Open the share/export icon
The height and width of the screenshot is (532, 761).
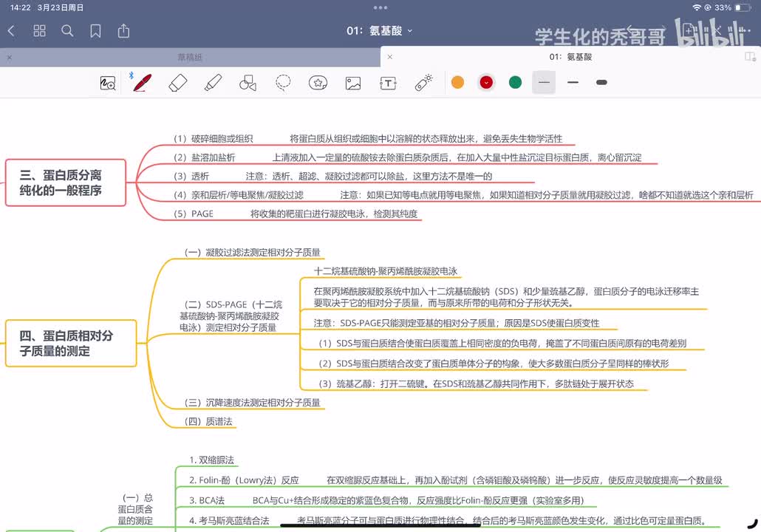(x=124, y=30)
